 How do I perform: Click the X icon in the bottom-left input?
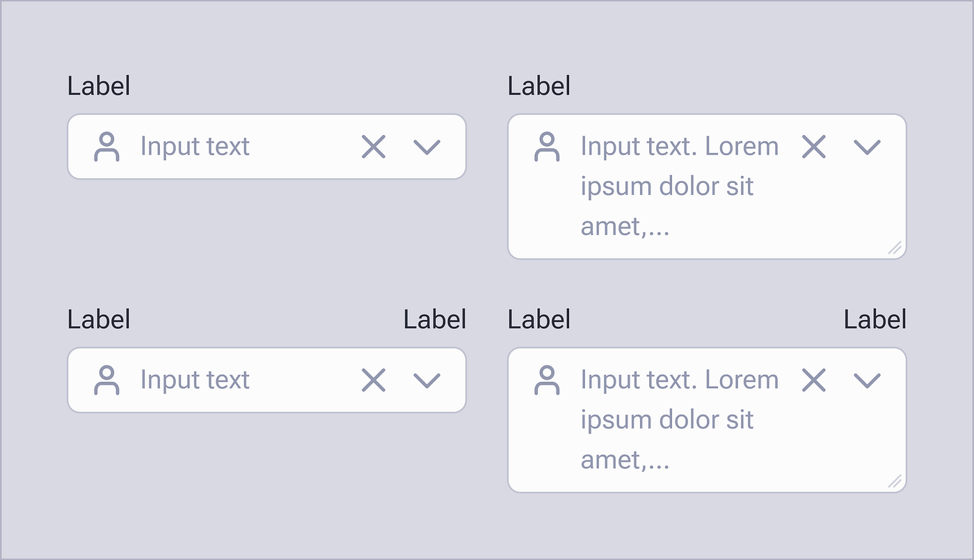point(373,380)
